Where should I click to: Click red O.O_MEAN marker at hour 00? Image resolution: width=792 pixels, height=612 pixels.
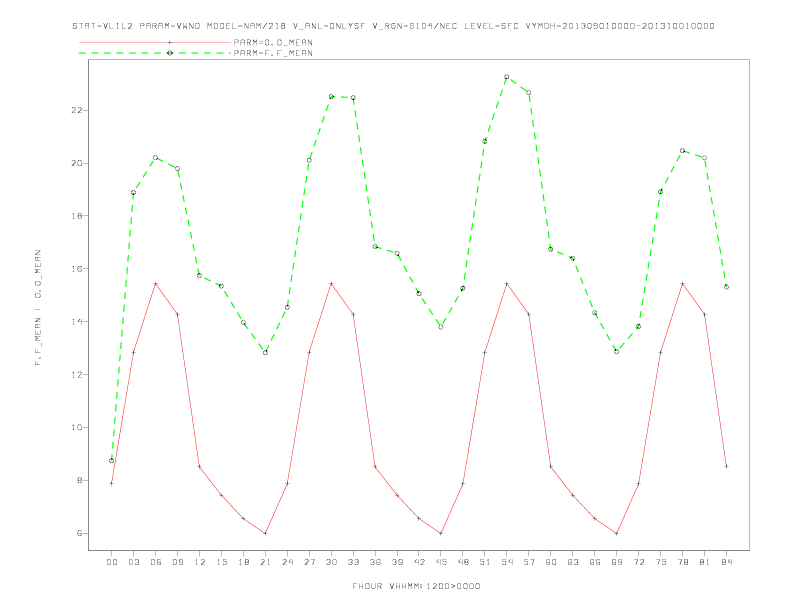(112, 483)
